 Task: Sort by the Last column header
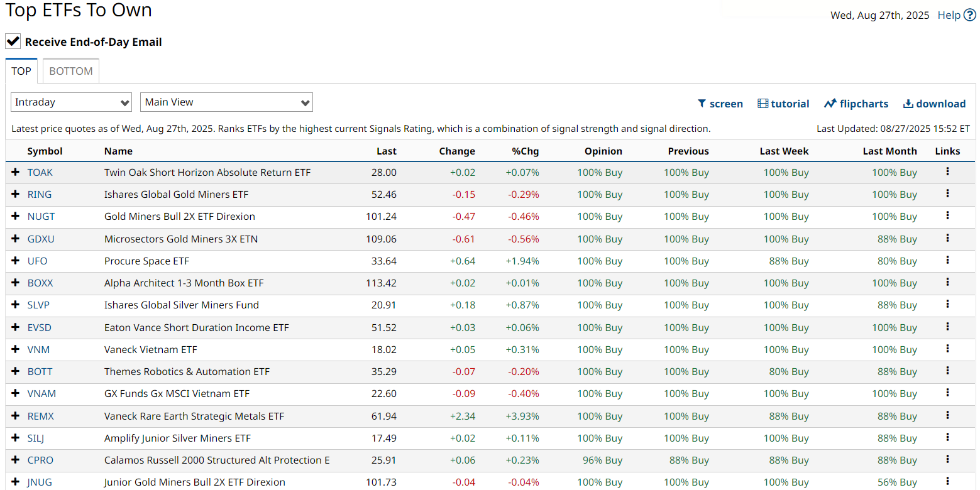tap(387, 151)
